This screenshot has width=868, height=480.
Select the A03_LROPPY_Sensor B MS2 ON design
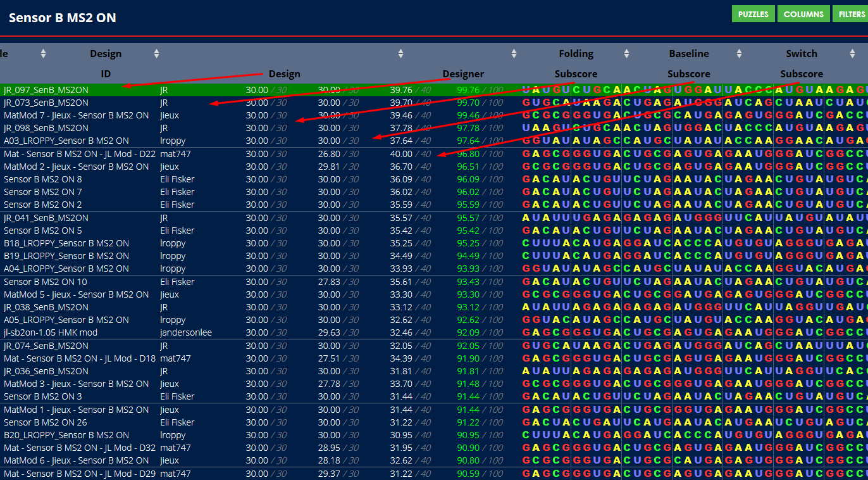[x=66, y=141]
